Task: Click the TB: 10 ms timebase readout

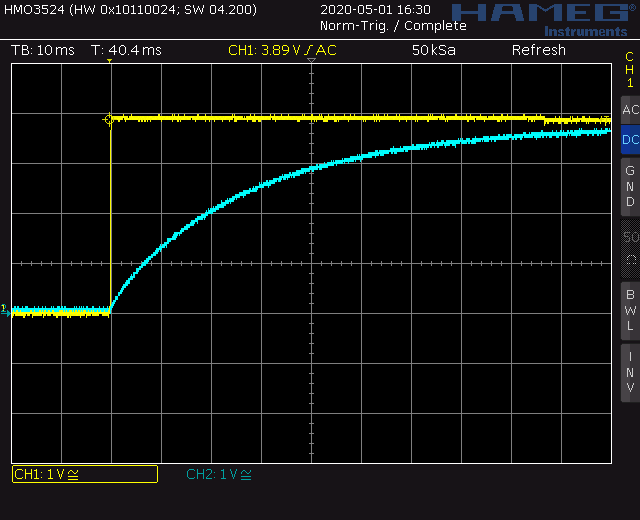Action: [43, 50]
